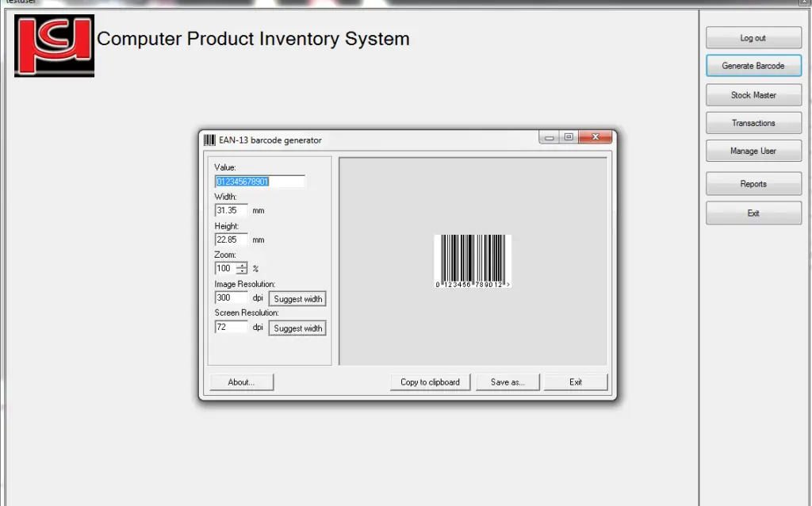Click the company logo in the top-left corner
Viewport: 812px width, 506px height.
coord(54,46)
